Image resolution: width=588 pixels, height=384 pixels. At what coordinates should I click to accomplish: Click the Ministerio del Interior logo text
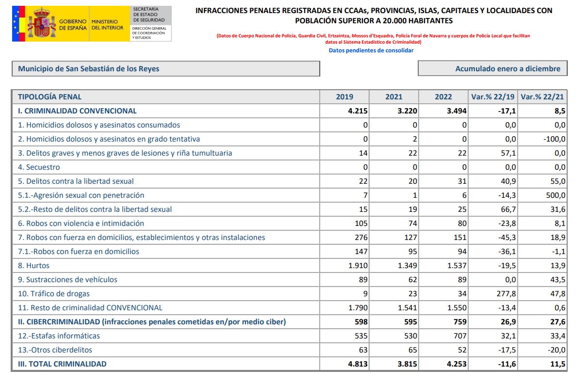pyautogui.click(x=104, y=24)
